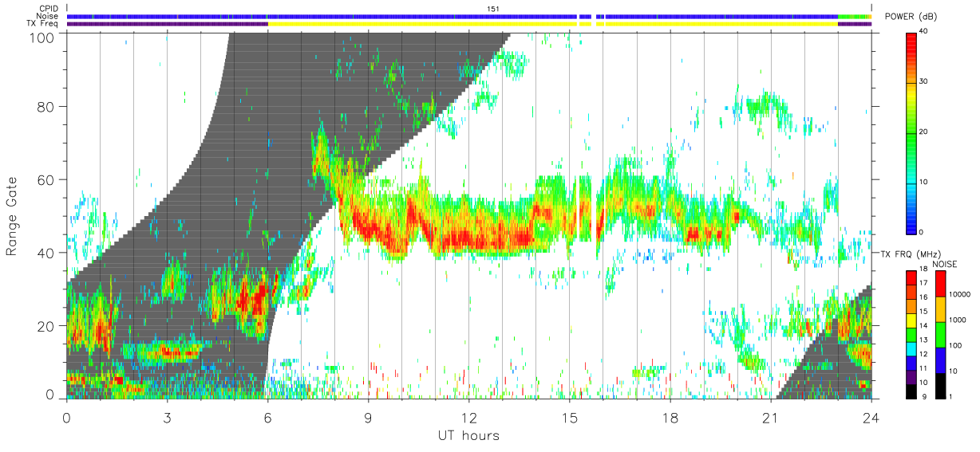
Task: Click x-axis tick label '12'
Action: [468, 417]
